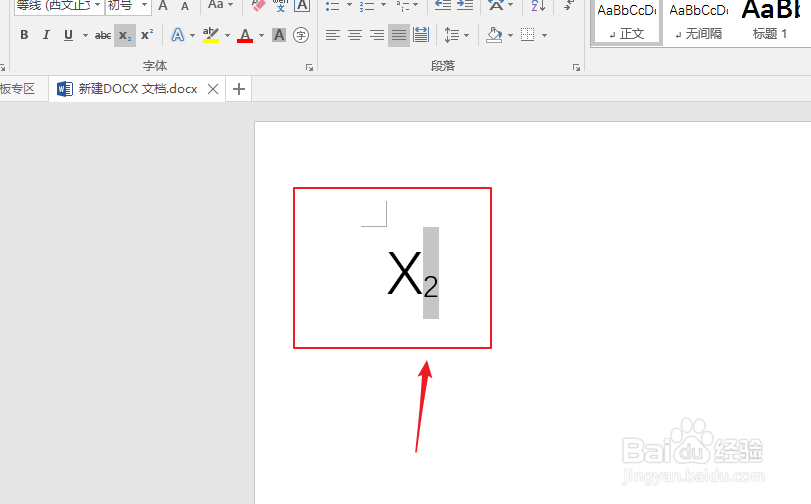Open font color dropdown arrow
Image resolution: width=811 pixels, height=504 pixels.
tap(261, 35)
